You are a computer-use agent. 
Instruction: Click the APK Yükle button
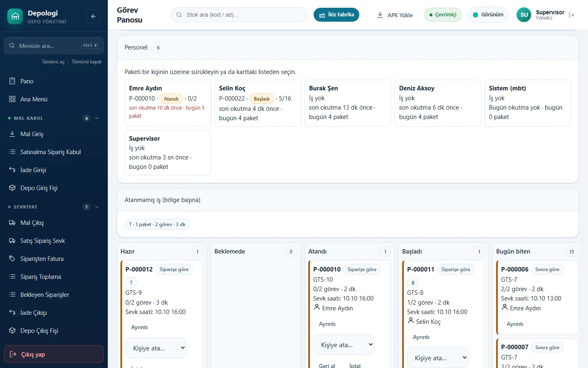(394, 15)
